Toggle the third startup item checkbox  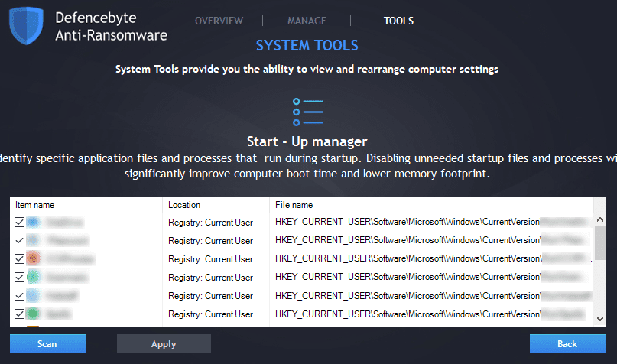(x=19, y=259)
